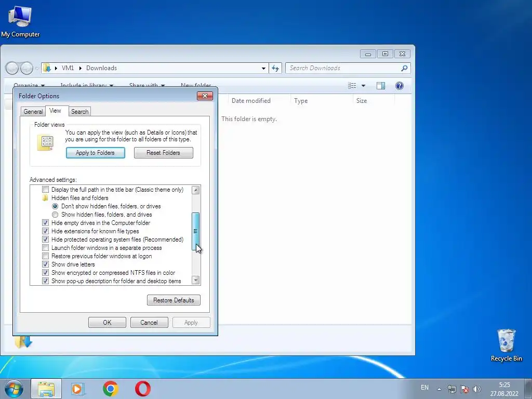Click scrollbar down arrow in Advanced settings
Viewport: 532px width, 399px height.
[196, 280]
